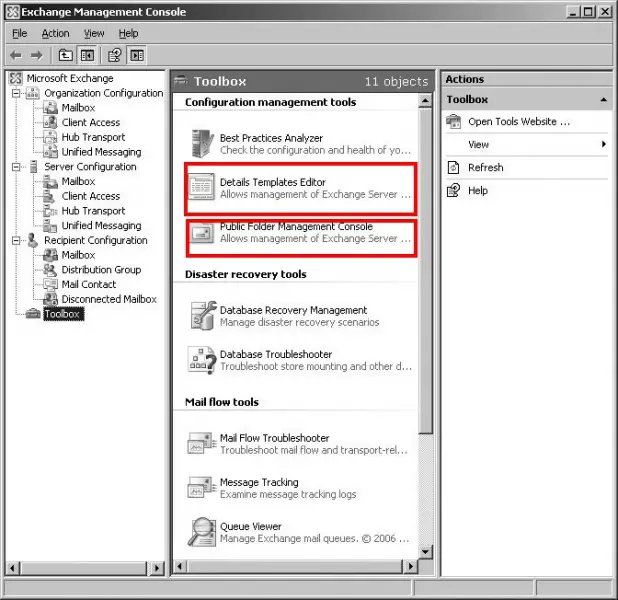
Task: Select the Database Recovery Management icon
Action: (203, 315)
